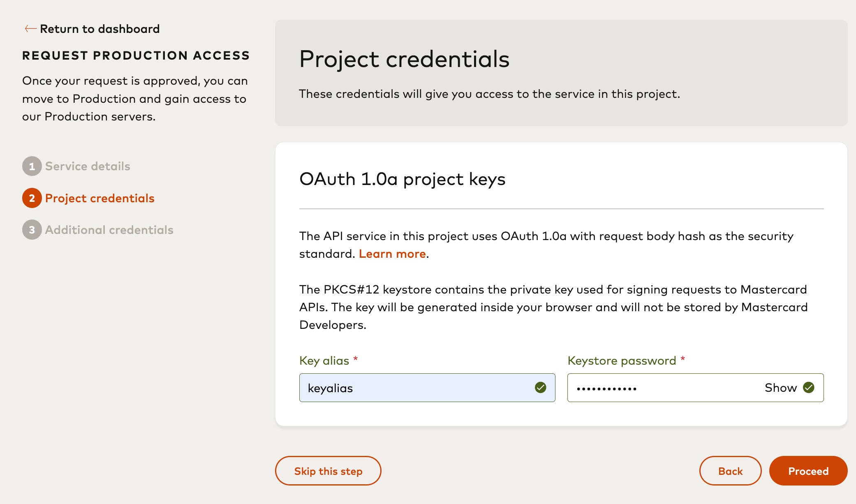
Task: Open the Return to dashboard link
Action: coord(99,29)
